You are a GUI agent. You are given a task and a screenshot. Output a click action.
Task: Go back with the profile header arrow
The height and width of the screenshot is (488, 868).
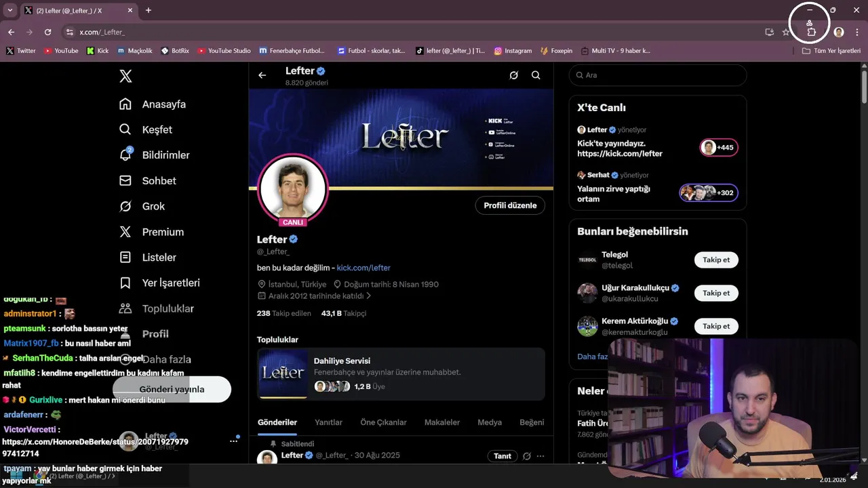point(262,75)
